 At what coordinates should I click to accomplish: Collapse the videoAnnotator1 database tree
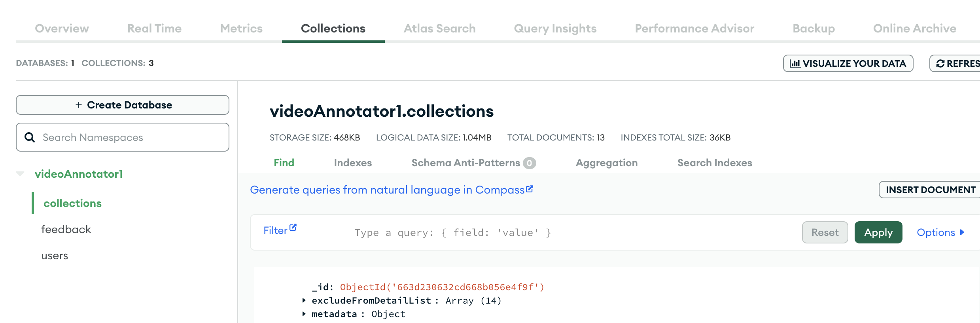tap(20, 174)
